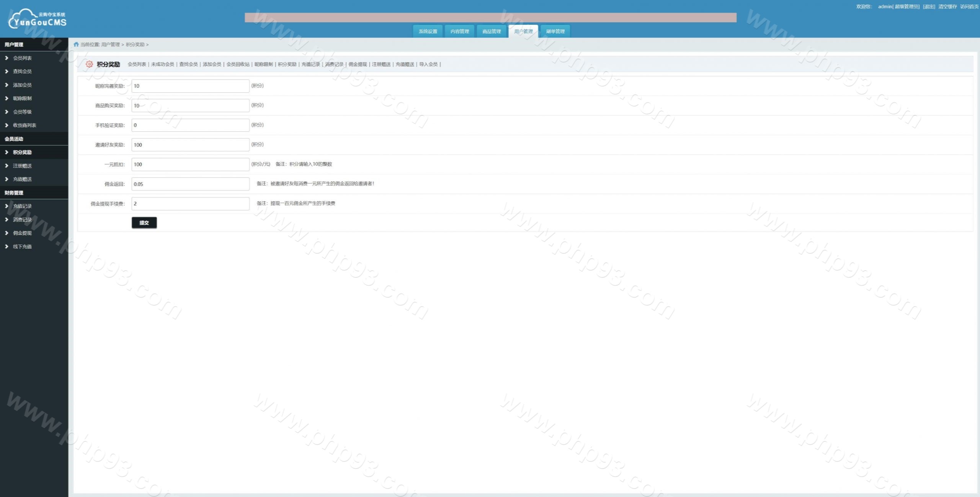Click the arrow icon beside 昵称限制
This screenshot has height=497, width=980.
point(7,98)
